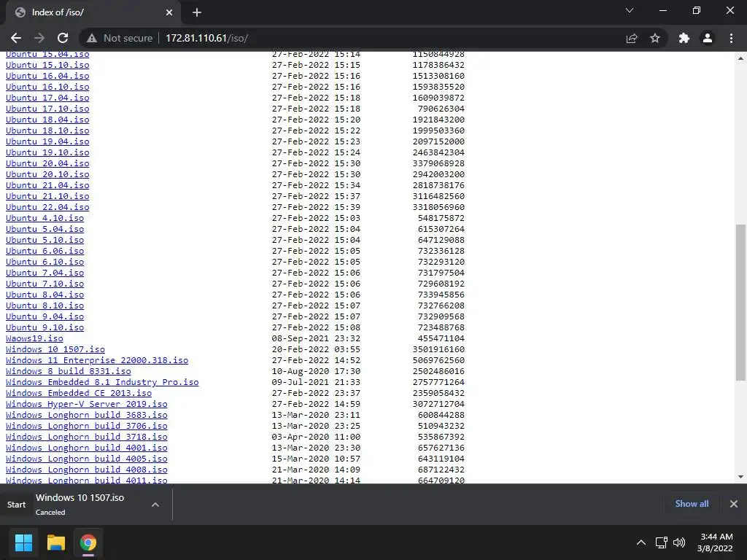
Task: Click the scrollbar up arrow
Action: (x=740, y=58)
